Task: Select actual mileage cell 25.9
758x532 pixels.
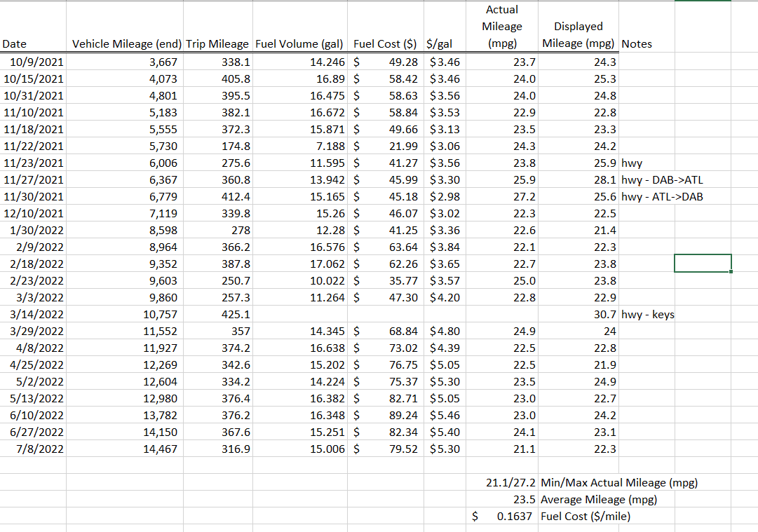Action: (x=502, y=179)
